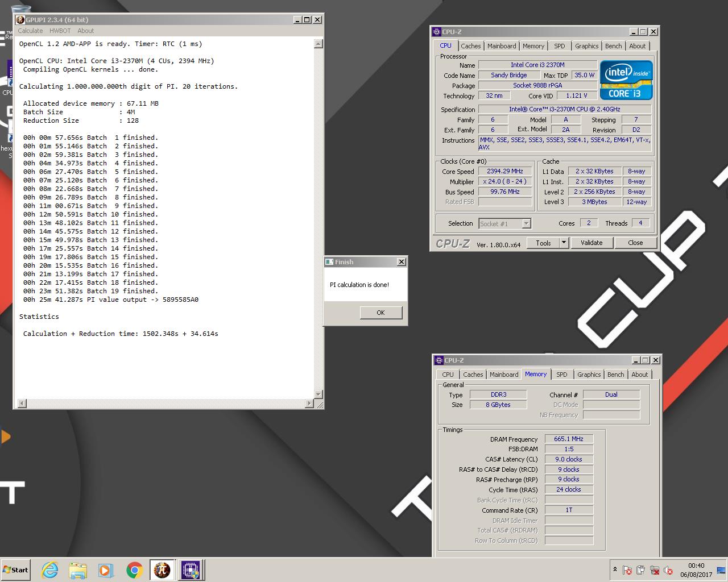The image size is (728, 582).
Task: Click the PI value output line 5895585A0
Action: (x=111, y=300)
